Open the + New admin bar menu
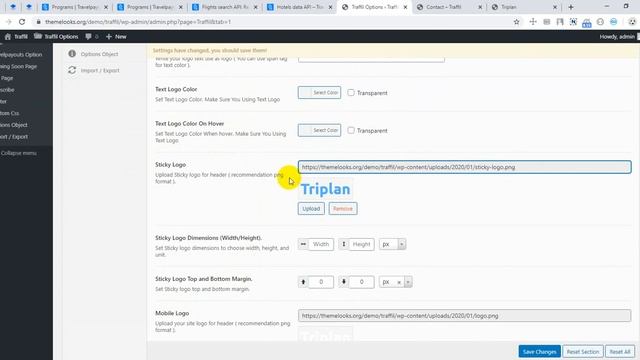Viewport: 640px width, 360px height. [116, 36]
